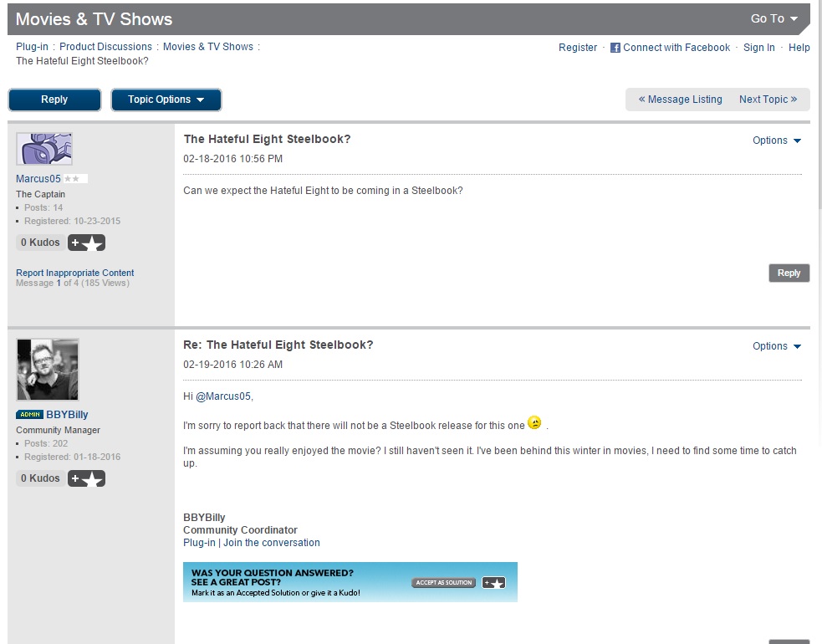The height and width of the screenshot is (644, 822).
Task: Give kudos to BBYBilly's reply
Action: [x=86, y=478]
